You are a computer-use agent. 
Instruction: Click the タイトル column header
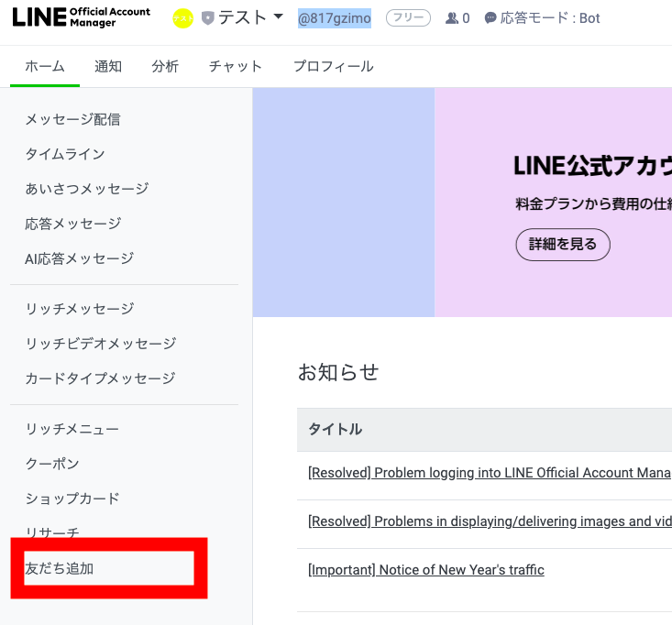[336, 429]
